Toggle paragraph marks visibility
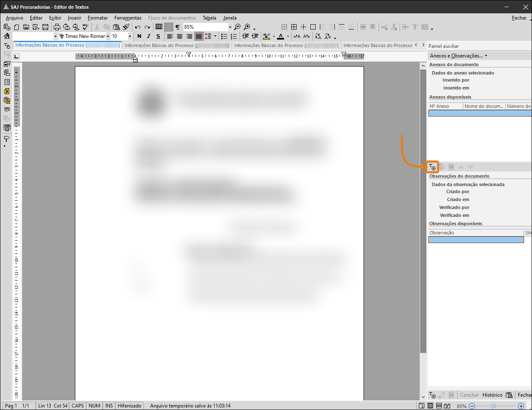 [178, 27]
